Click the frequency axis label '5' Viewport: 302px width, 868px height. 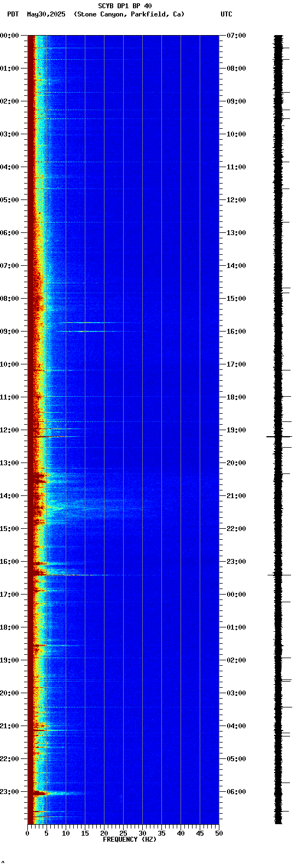click(47, 833)
